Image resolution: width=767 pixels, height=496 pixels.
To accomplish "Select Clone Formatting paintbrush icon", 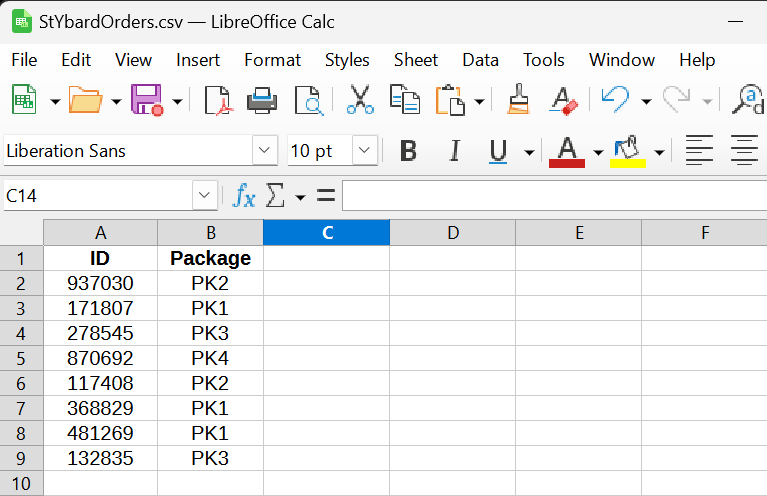I will [x=519, y=99].
